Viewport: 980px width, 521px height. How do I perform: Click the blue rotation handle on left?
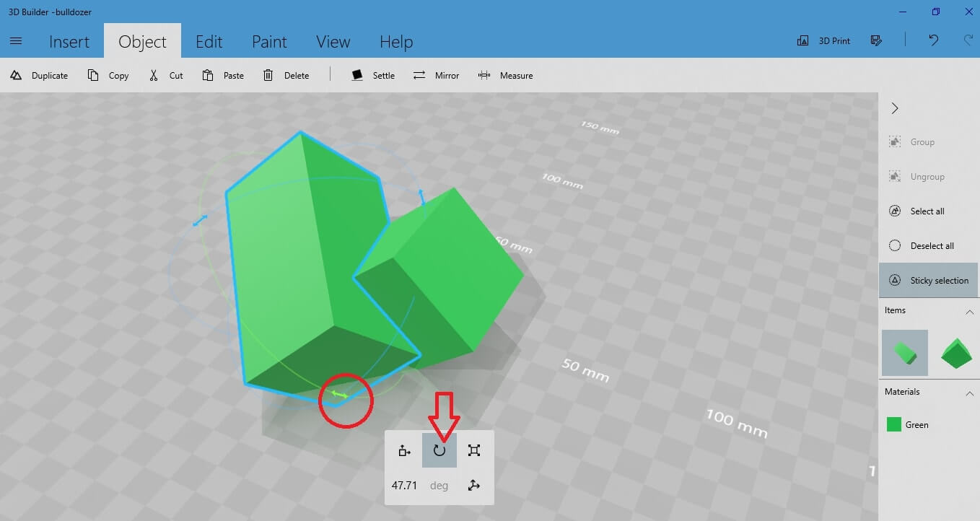click(x=201, y=219)
